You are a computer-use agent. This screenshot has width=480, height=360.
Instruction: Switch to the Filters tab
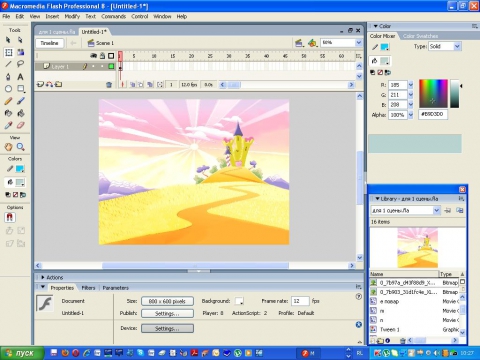pyautogui.click(x=88, y=288)
